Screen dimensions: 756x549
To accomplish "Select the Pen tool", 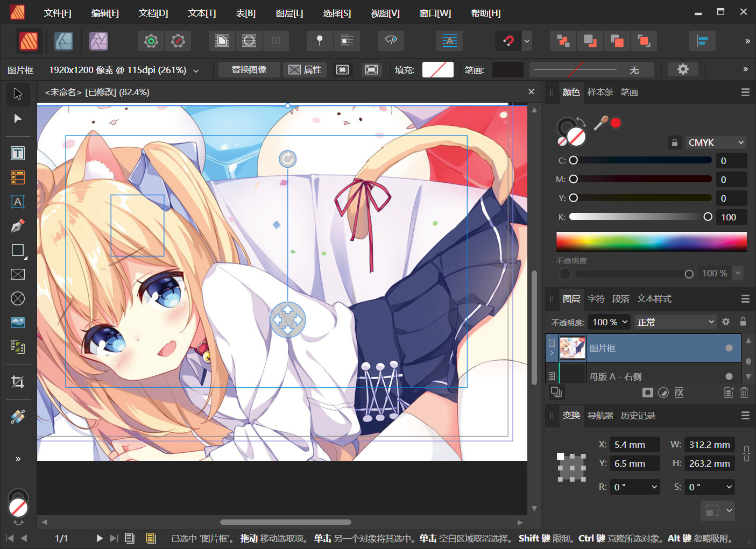I will pos(18,226).
